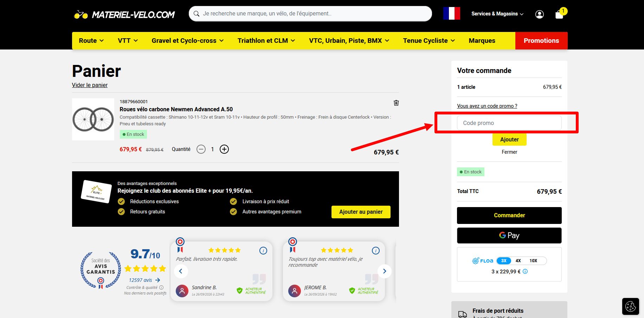
Task: Open the carbon wheels product thumbnail
Action: coord(93,119)
